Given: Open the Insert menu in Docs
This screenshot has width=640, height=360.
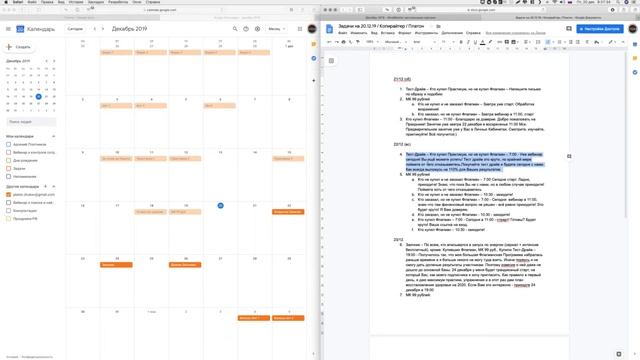Looking at the screenshot, I should click(x=388, y=33).
